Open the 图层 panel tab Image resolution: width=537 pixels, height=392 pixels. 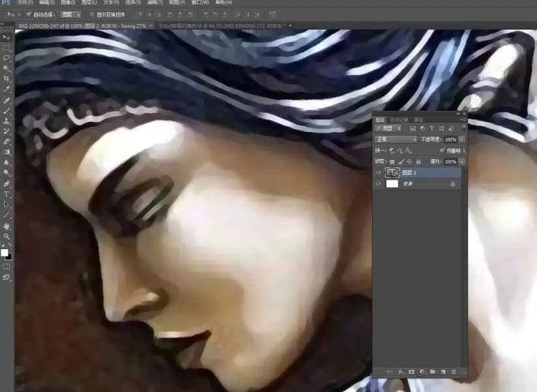click(x=380, y=120)
